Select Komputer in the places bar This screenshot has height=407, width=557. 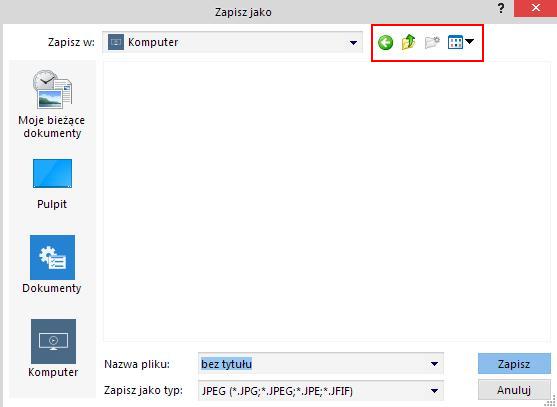[53, 348]
